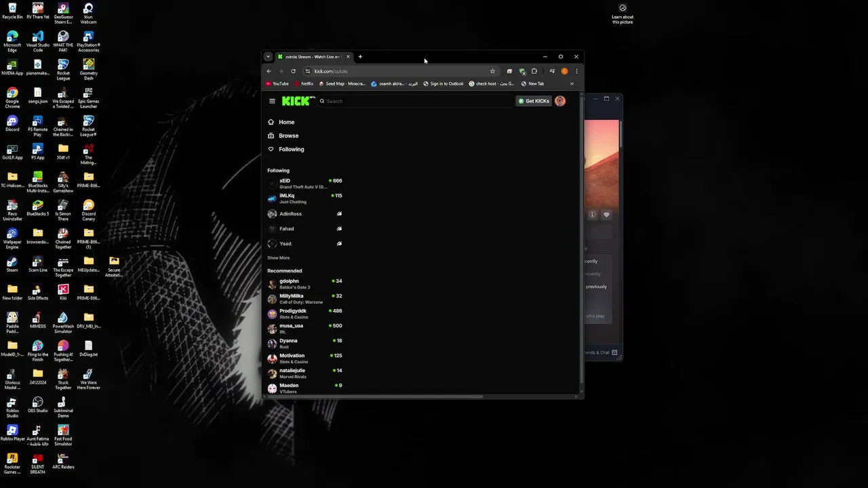
Task: Open the Chrome three-dot menu
Action: coord(576,71)
